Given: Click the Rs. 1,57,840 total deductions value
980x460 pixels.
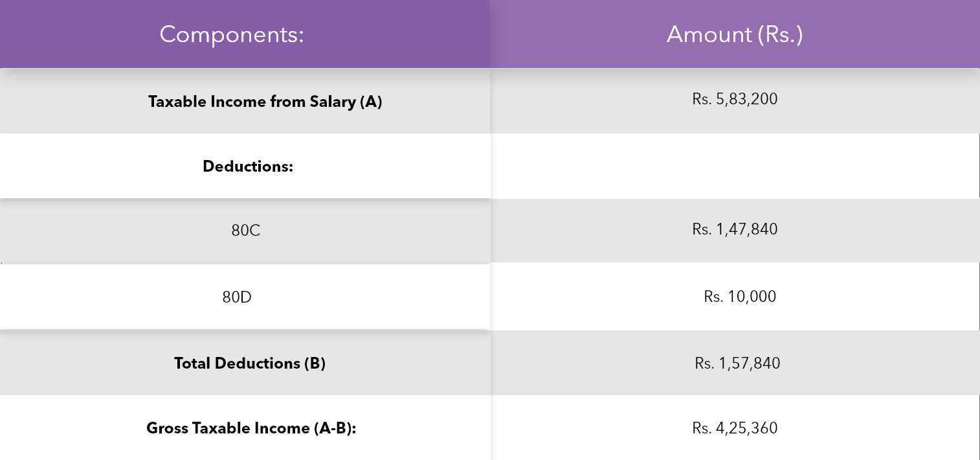Looking at the screenshot, I should click(737, 363).
